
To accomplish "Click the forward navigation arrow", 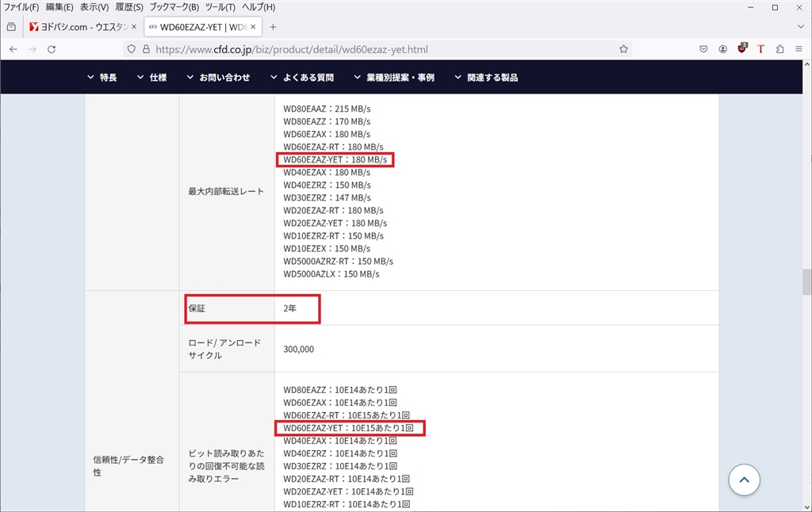I will point(32,49).
